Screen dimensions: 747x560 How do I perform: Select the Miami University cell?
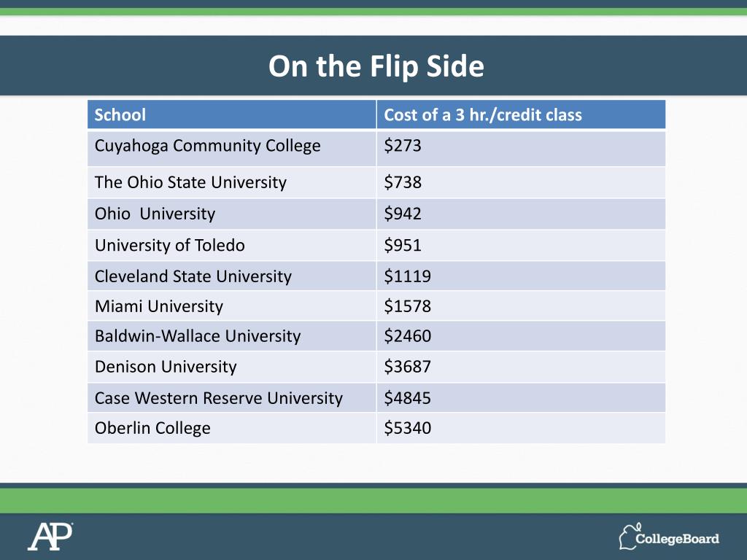[159, 306]
